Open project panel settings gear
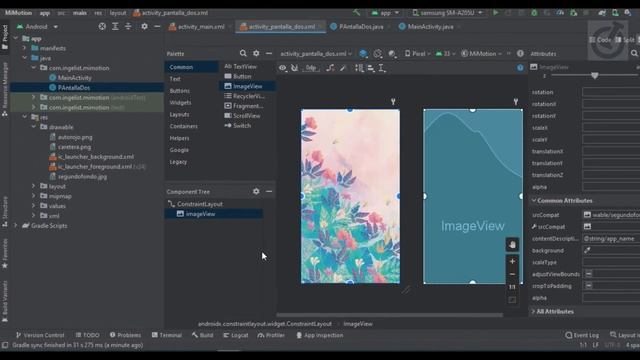Viewport: 640px width, 360px height. pos(144,27)
